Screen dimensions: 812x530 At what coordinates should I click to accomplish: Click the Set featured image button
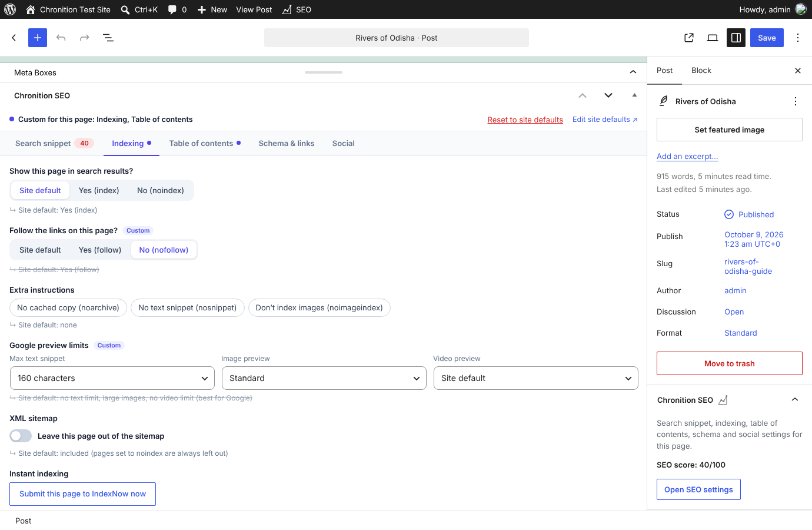730,130
